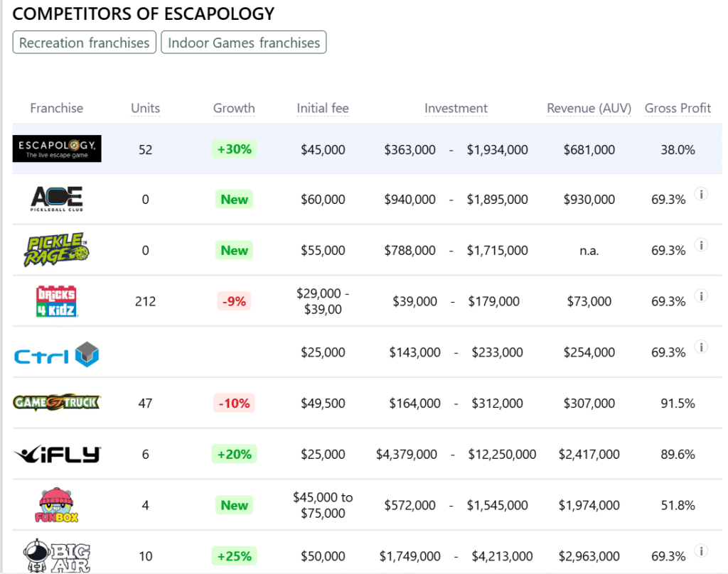This screenshot has height=574, width=728.
Task: Click the Competitors of Escapology heading
Action: coord(144,14)
